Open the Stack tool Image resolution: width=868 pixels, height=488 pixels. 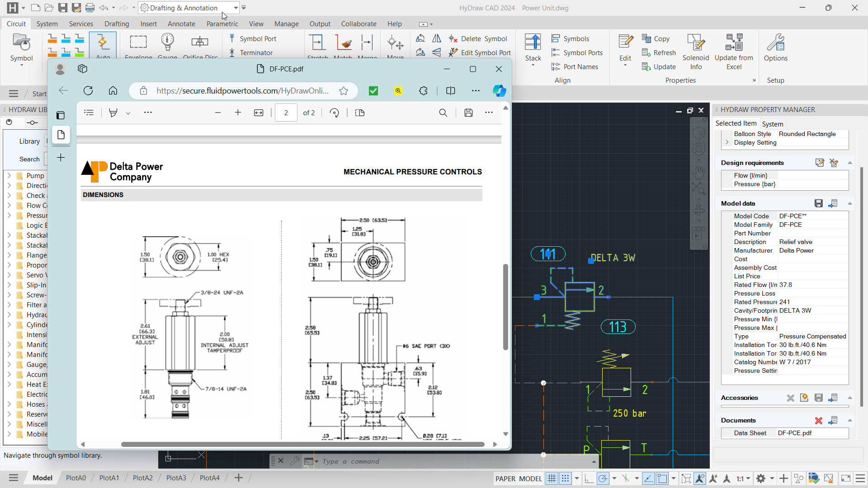[x=533, y=50]
